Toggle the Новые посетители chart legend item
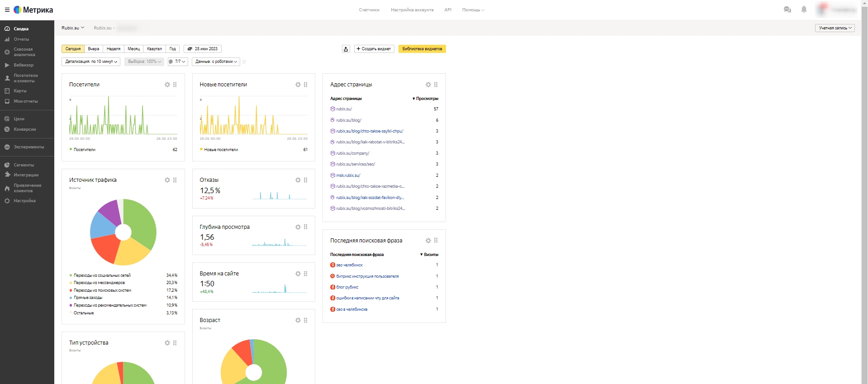868x384 pixels. click(221, 150)
